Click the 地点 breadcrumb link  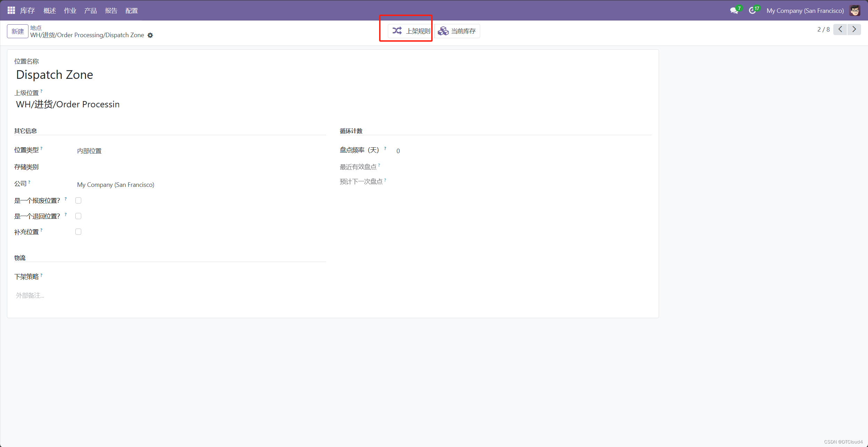pos(36,28)
